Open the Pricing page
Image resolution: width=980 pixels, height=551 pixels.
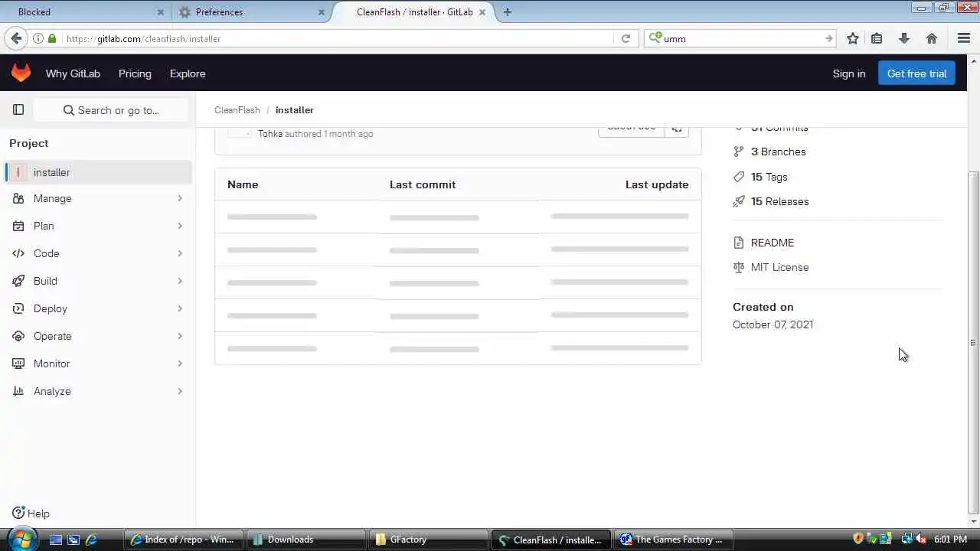coord(135,73)
